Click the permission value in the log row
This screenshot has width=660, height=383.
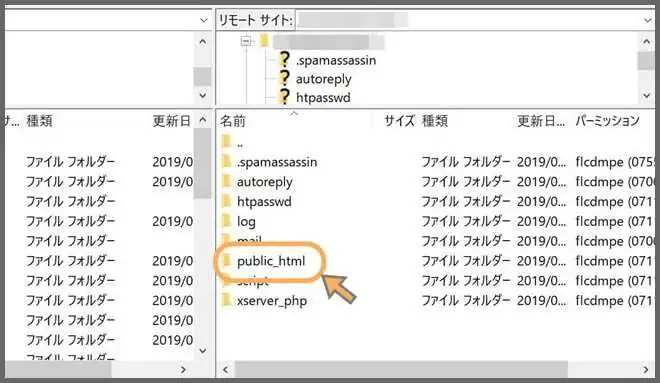pos(614,221)
